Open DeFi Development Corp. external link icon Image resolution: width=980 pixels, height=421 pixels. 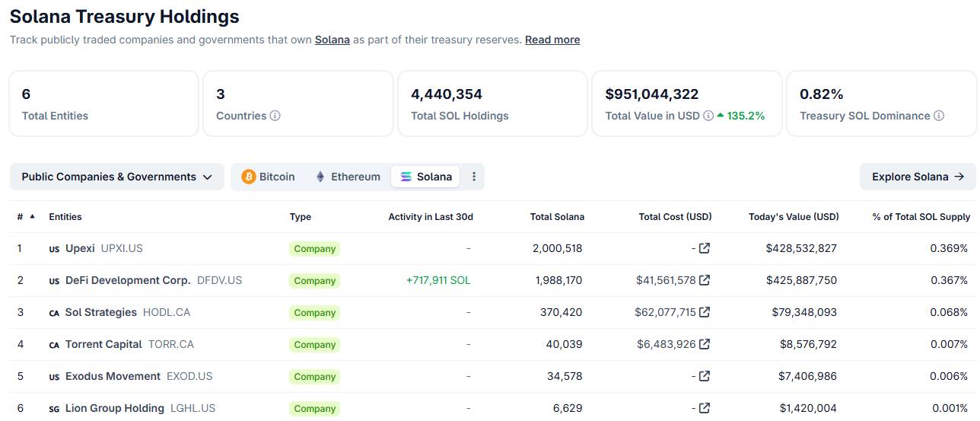(x=705, y=280)
